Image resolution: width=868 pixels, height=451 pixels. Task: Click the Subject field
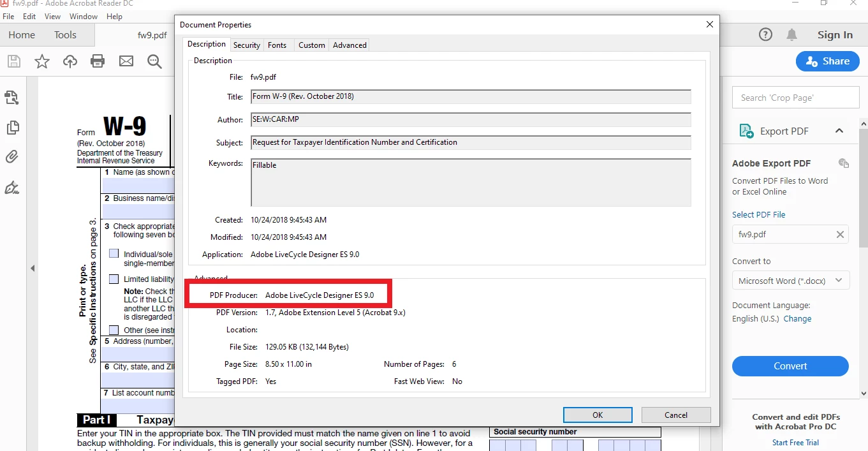471,143
